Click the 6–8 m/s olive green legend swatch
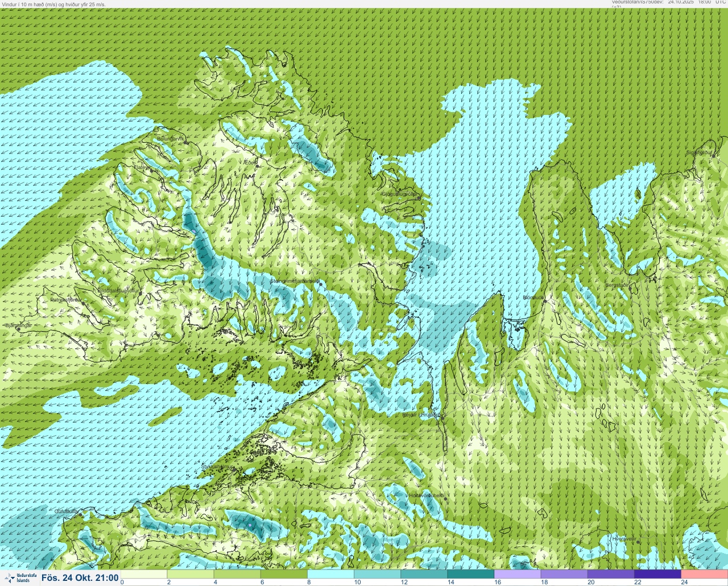The height and width of the screenshot is (586, 728). pos(284,574)
